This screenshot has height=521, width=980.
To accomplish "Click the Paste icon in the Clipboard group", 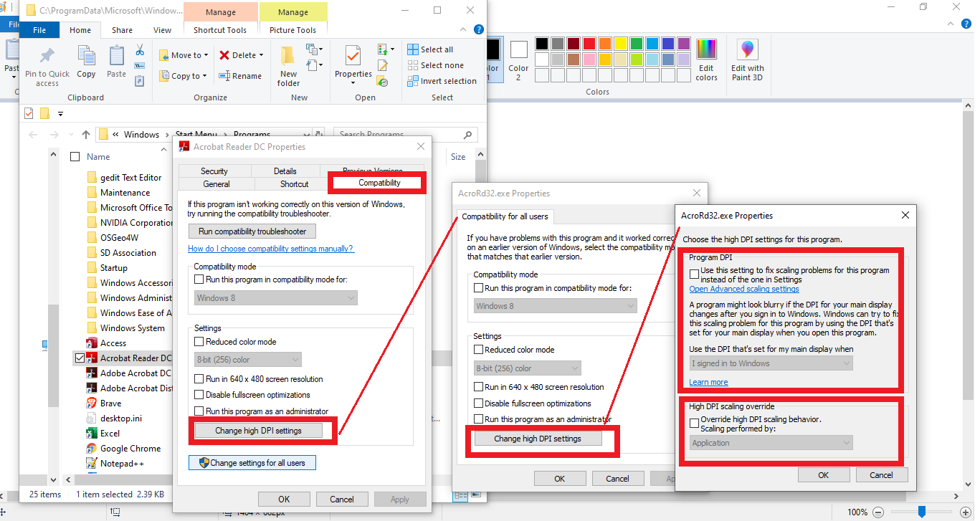I will [x=115, y=60].
